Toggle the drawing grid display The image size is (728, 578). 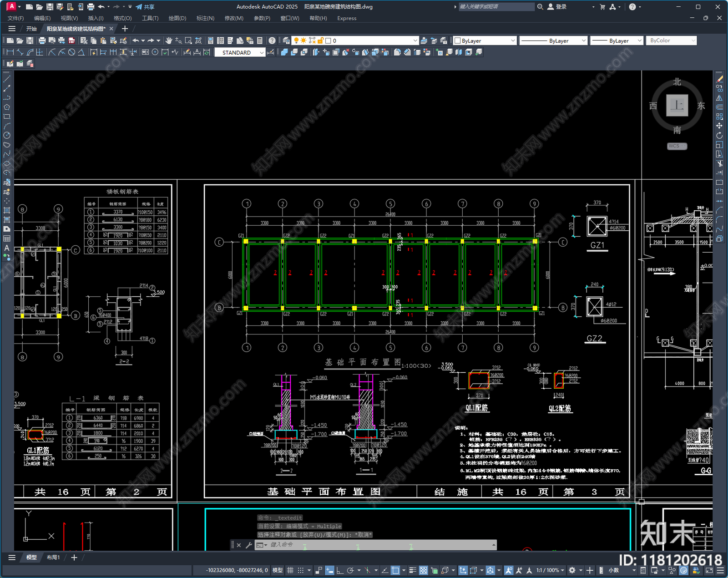[290, 570]
